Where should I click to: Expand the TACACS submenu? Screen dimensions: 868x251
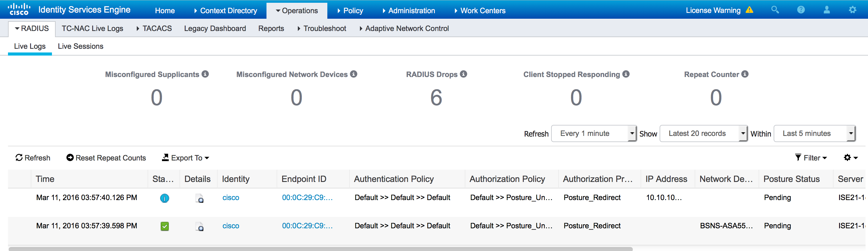(154, 29)
